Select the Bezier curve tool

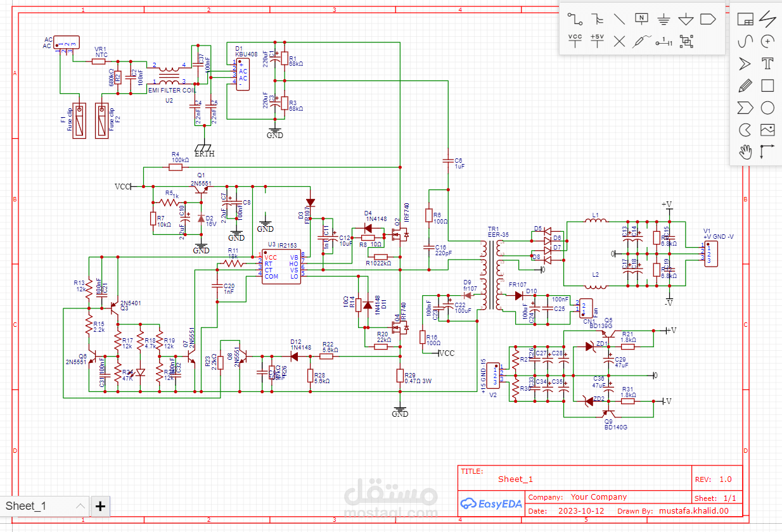coord(746,41)
